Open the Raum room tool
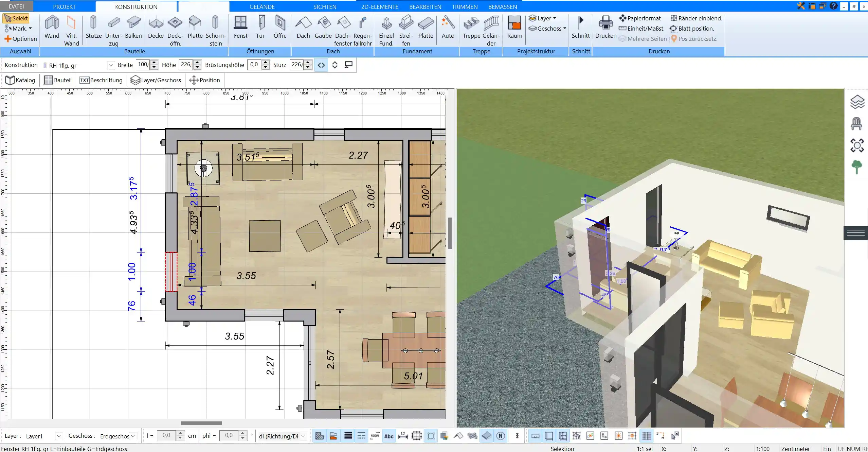Viewport: 868px width, 452px height. pyautogui.click(x=514, y=27)
